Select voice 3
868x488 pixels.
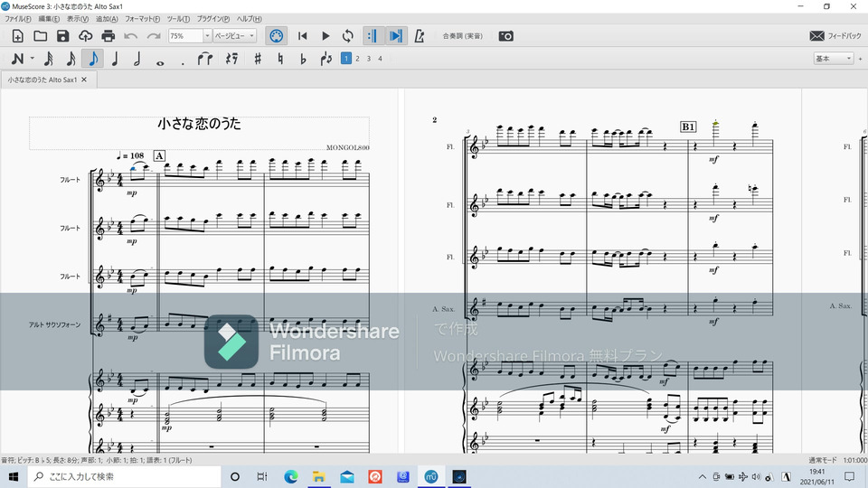[x=369, y=58]
